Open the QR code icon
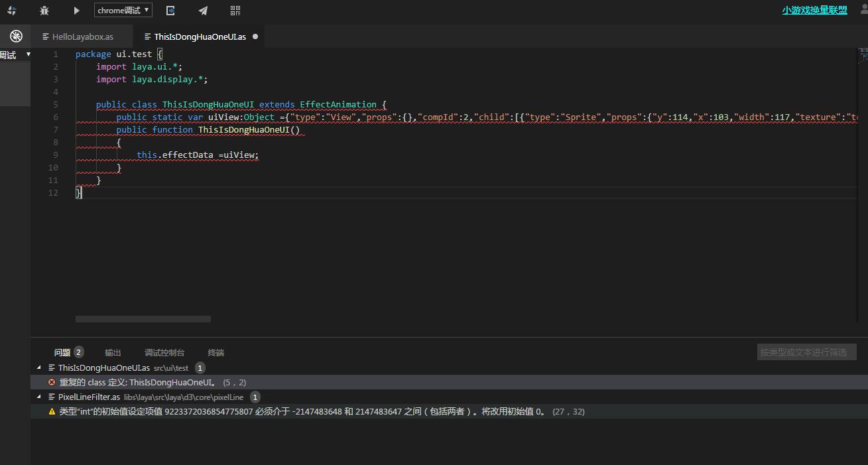 235,11
